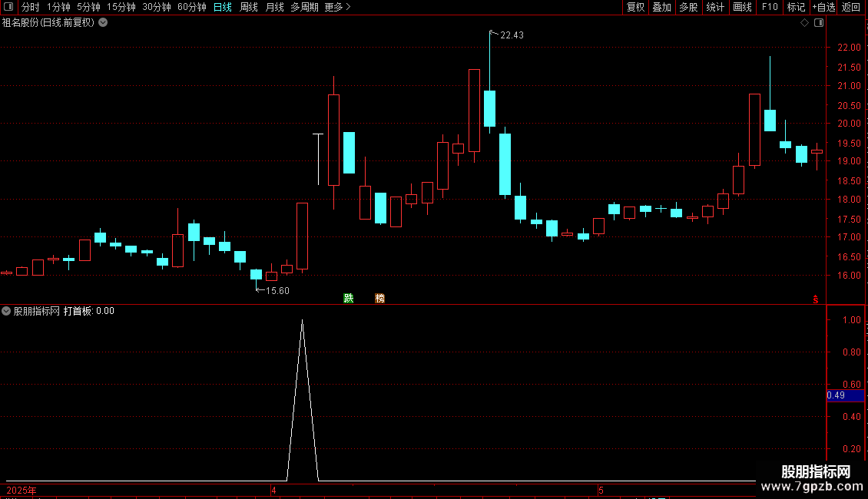Click month 4 on the time axis

pos(273,490)
